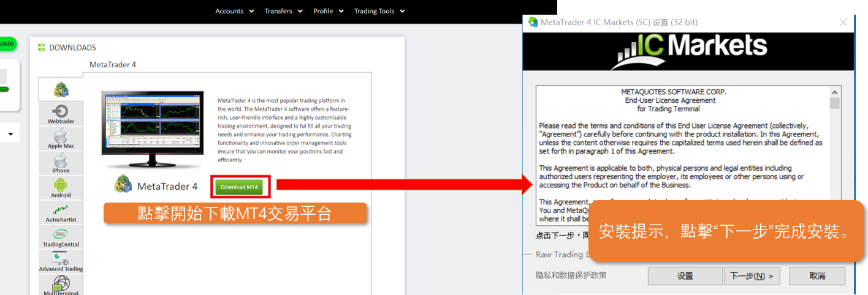Expand the Trading Tools dropdown chevron

[402, 11]
